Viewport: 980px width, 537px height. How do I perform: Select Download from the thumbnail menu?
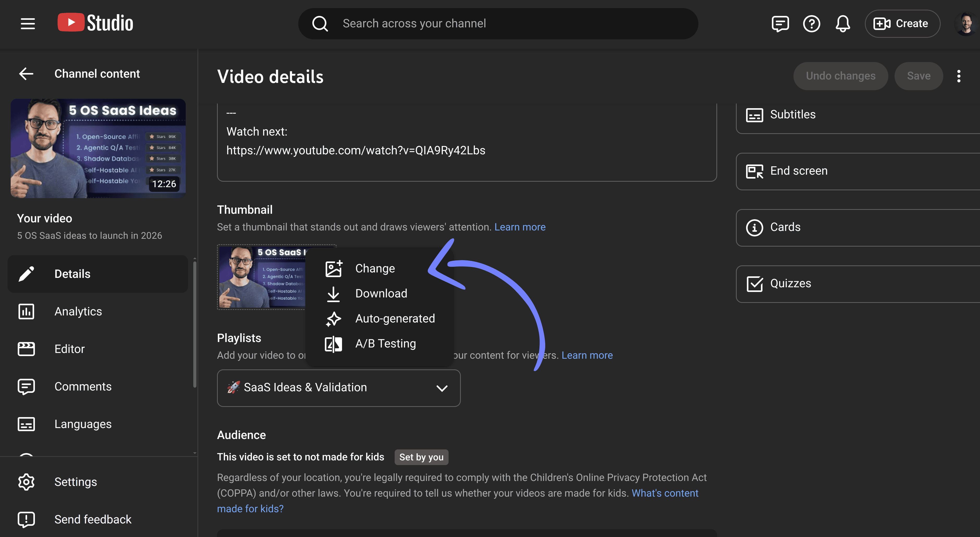click(381, 294)
